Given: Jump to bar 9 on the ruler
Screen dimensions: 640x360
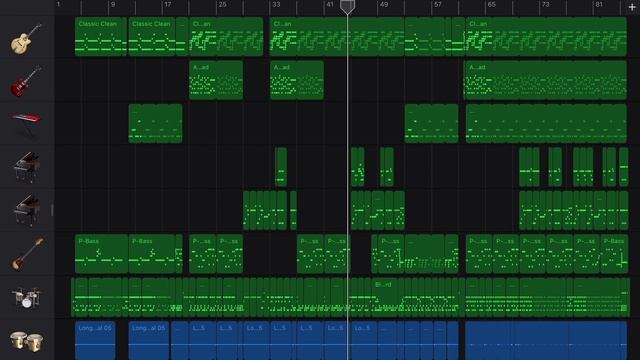Looking at the screenshot, I should tap(113, 4).
